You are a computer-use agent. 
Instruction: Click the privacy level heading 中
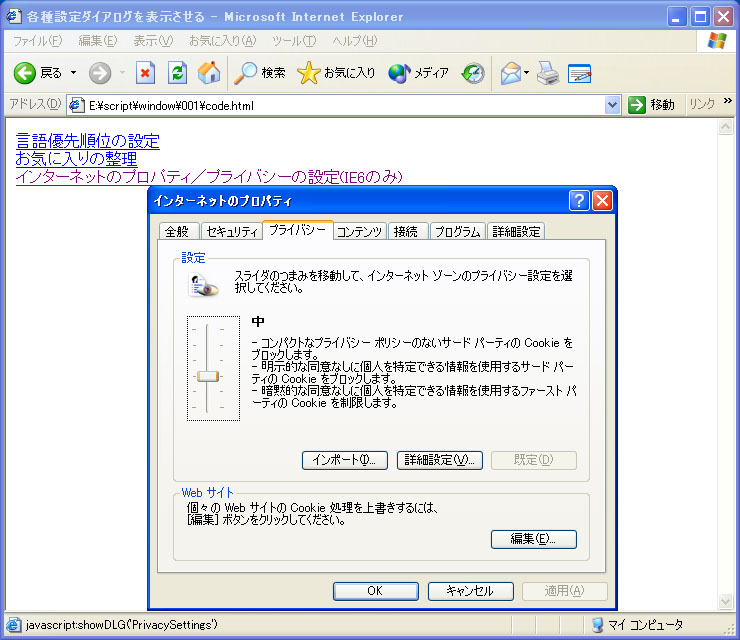click(x=258, y=321)
